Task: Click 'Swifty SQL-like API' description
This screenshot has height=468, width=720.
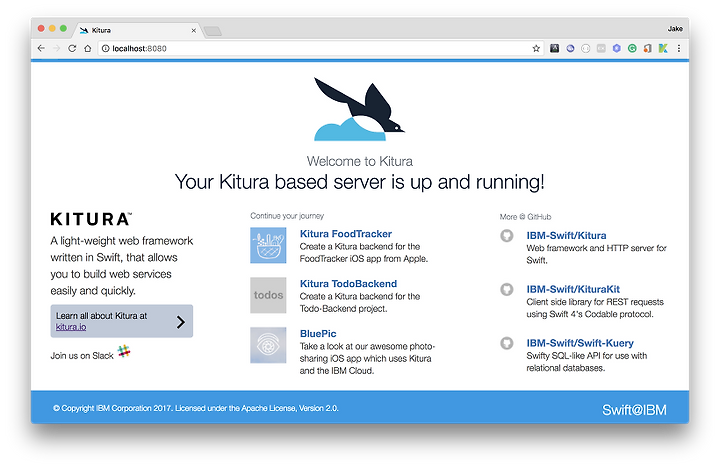Action: [x=587, y=362]
